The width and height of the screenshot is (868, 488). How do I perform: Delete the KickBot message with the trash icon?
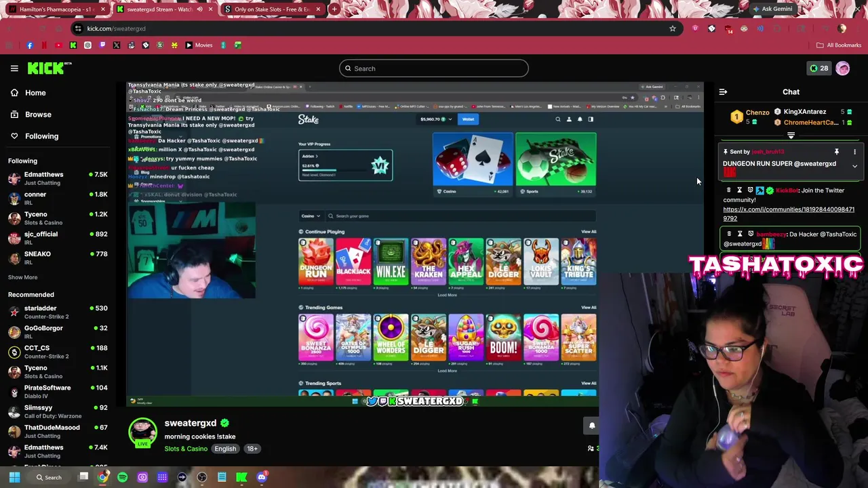coord(728,190)
